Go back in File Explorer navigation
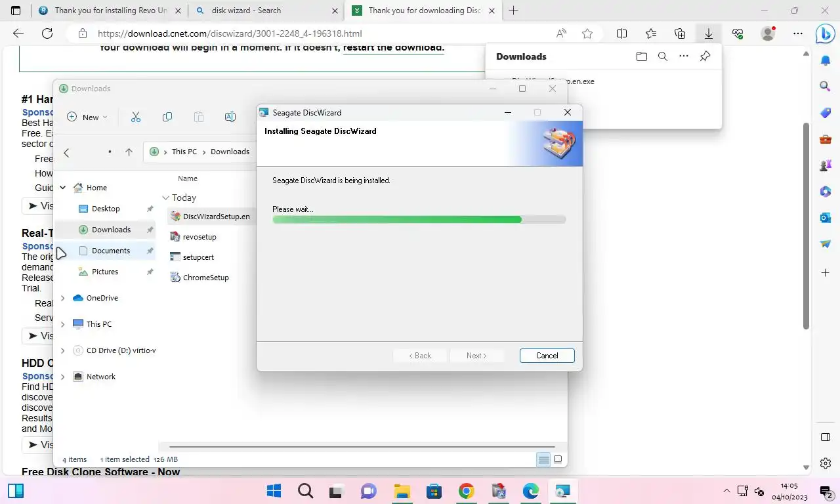The image size is (840, 504). [66, 152]
